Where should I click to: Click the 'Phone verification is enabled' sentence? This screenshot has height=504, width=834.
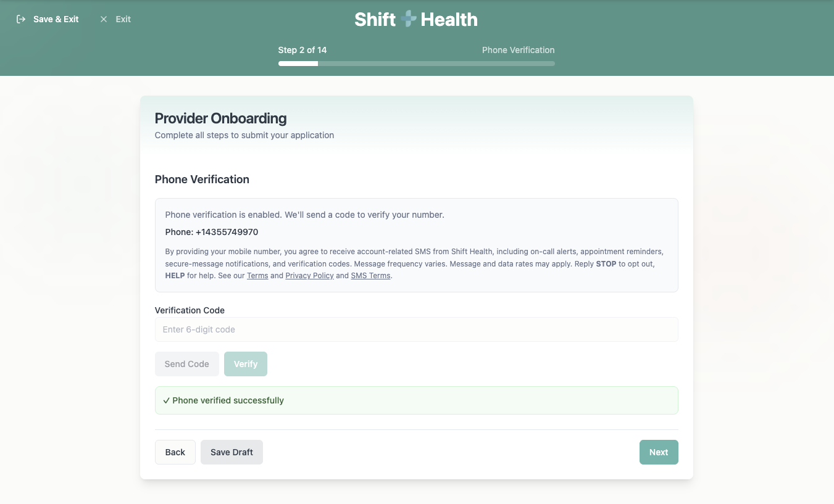(305, 215)
